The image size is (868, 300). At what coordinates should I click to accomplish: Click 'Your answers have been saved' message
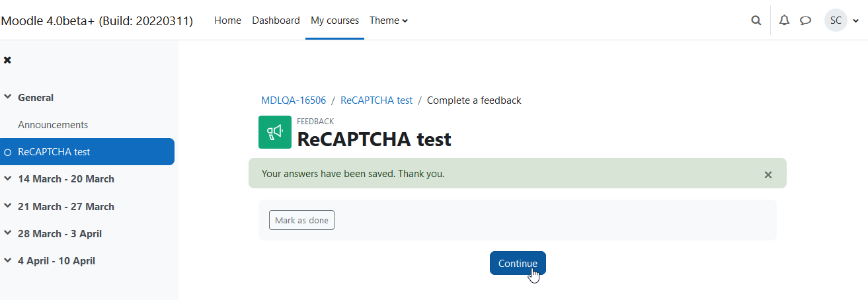(353, 174)
